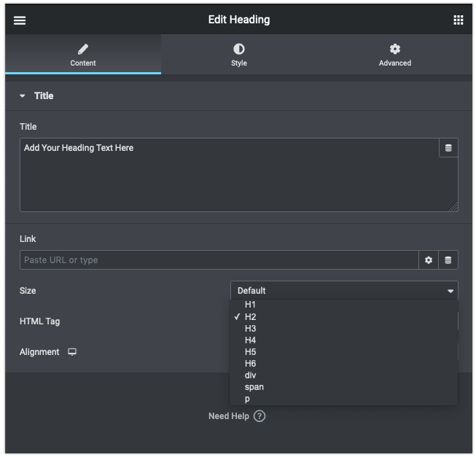
Task: Choose the checked H2 option
Action: click(x=251, y=317)
